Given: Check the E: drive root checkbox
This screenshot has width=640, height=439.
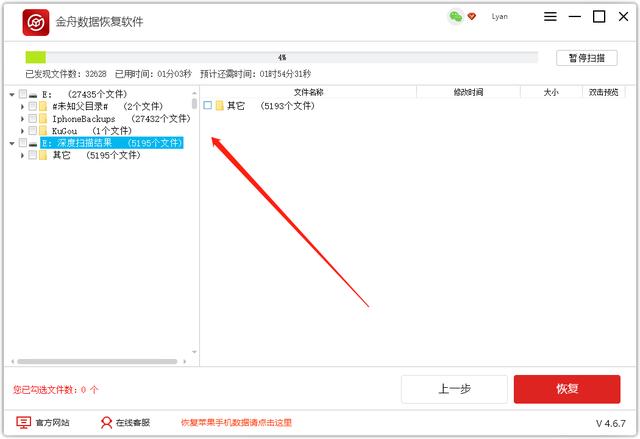Looking at the screenshot, I should [22, 94].
